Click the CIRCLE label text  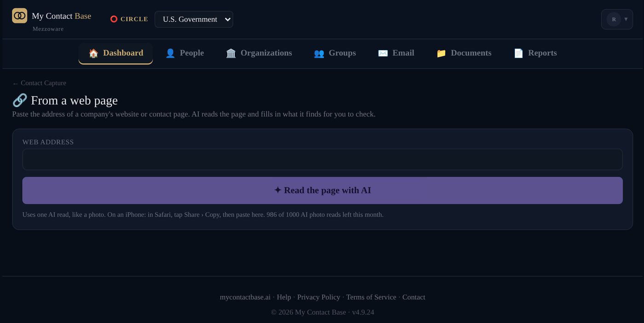pos(134,19)
